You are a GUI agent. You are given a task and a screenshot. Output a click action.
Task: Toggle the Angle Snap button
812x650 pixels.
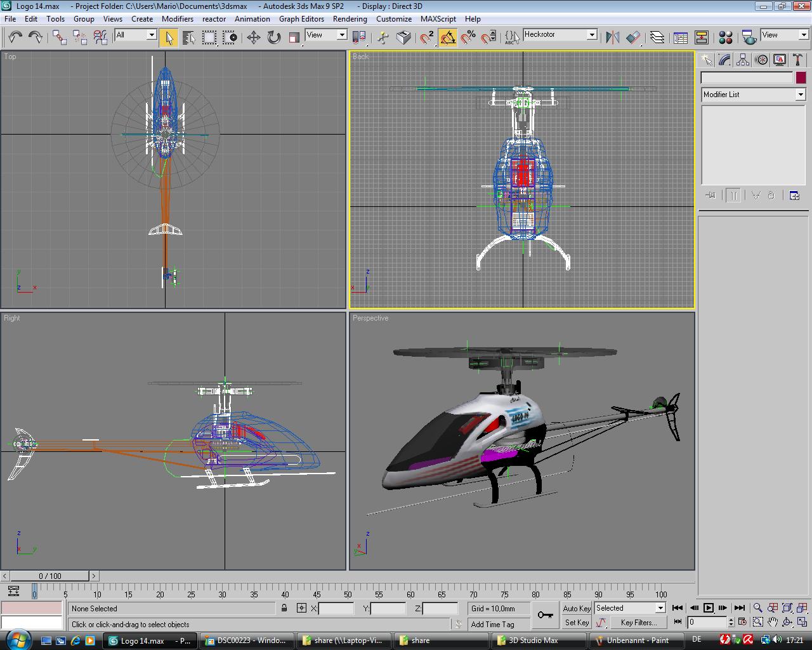click(447, 37)
